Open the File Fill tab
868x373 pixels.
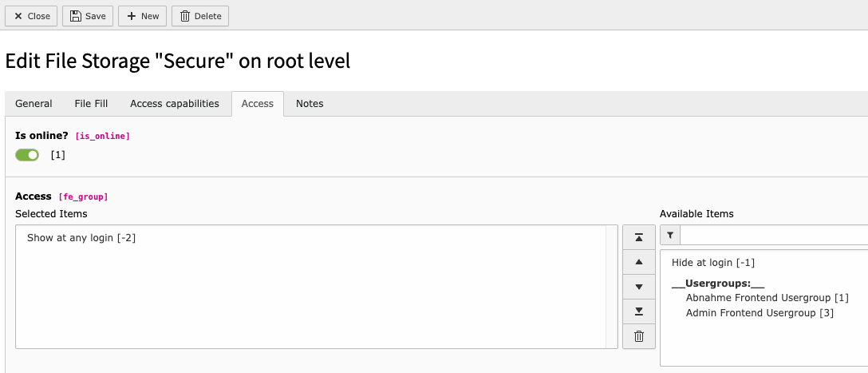(91, 104)
